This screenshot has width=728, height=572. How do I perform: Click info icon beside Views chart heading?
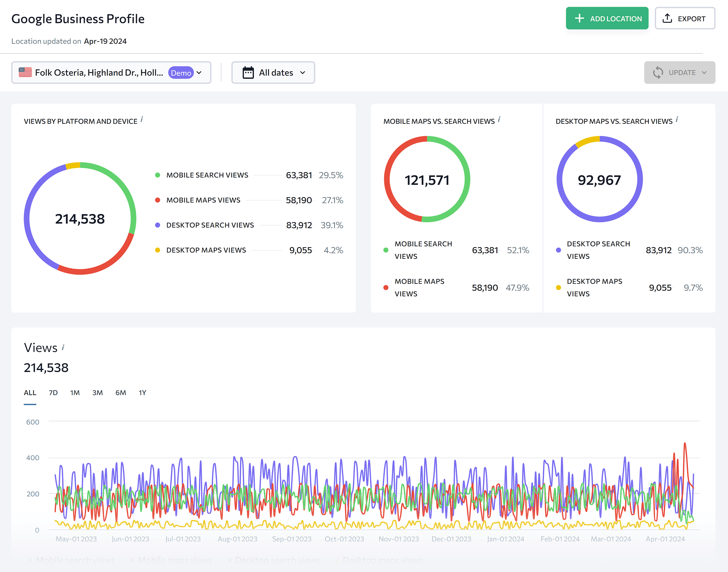(63, 348)
